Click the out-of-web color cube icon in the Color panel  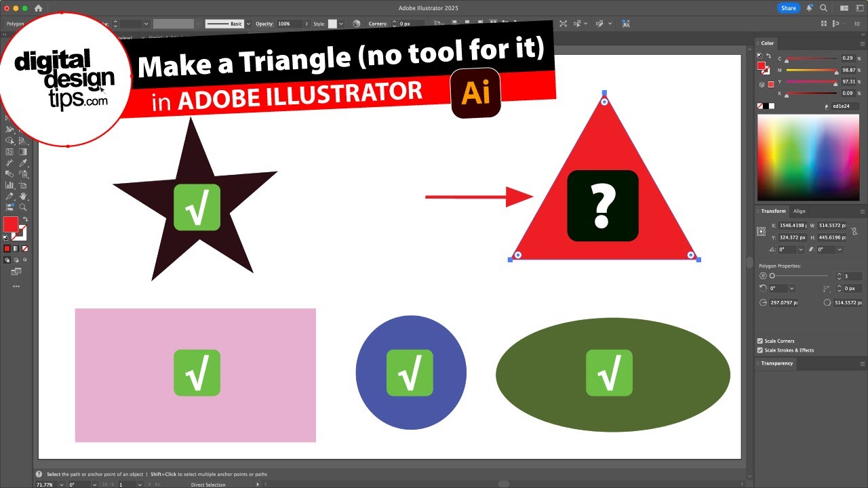coord(762,85)
